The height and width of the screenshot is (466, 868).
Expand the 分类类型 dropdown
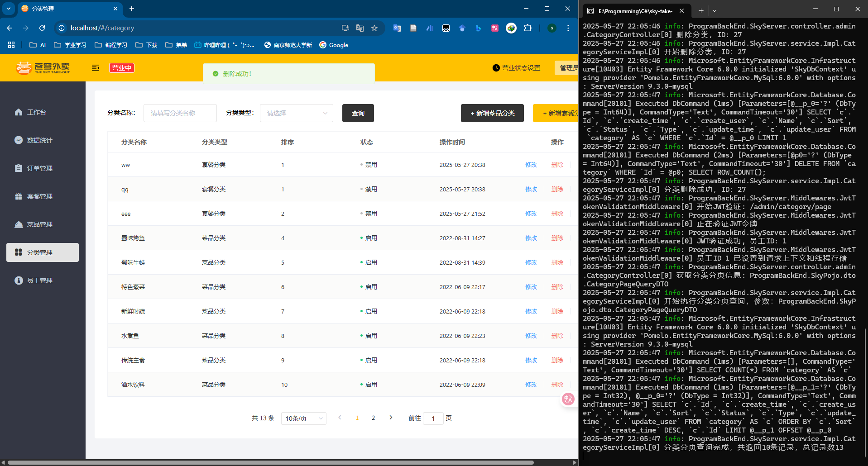pos(297,113)
